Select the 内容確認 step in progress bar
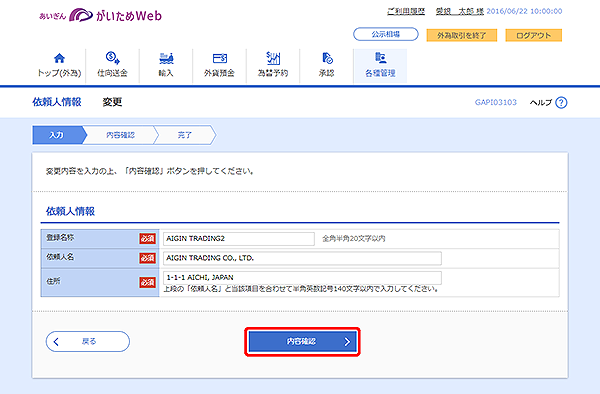 click(121, 135)
